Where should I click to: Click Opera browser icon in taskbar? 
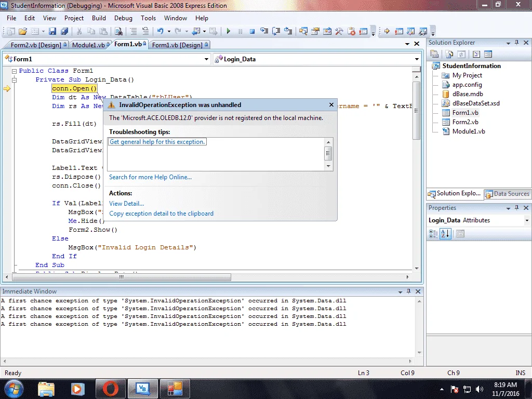tap(111, 389)
